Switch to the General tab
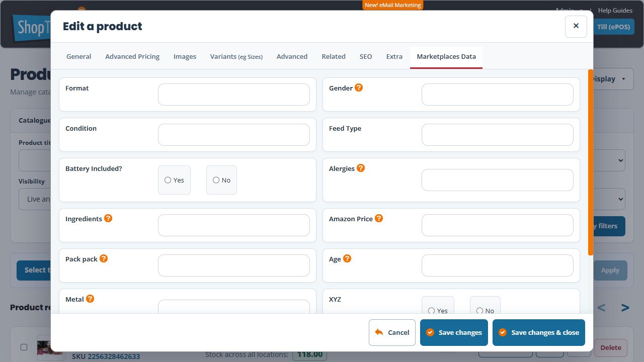The image size is (644, 362). pyautogui.click(x=79, y=56)
